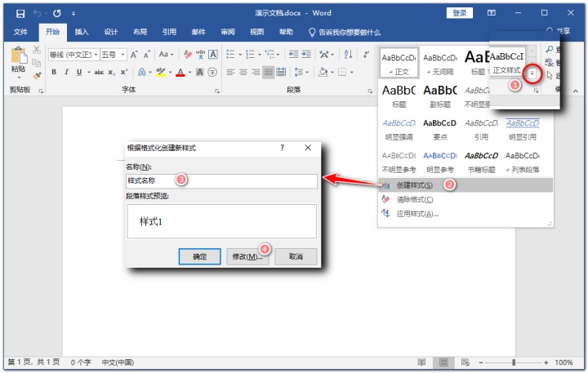Toggle Strikethrough (abc) formatting

coord(99,72)
